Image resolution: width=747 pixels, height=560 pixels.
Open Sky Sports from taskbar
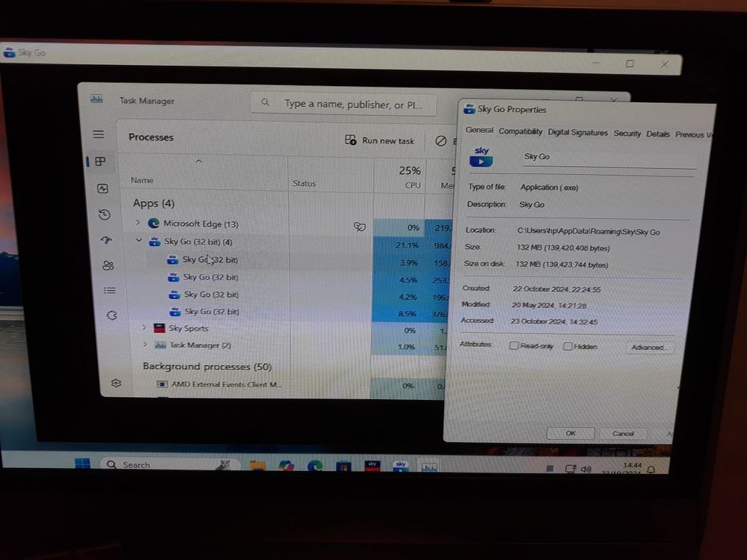point(372,467)
